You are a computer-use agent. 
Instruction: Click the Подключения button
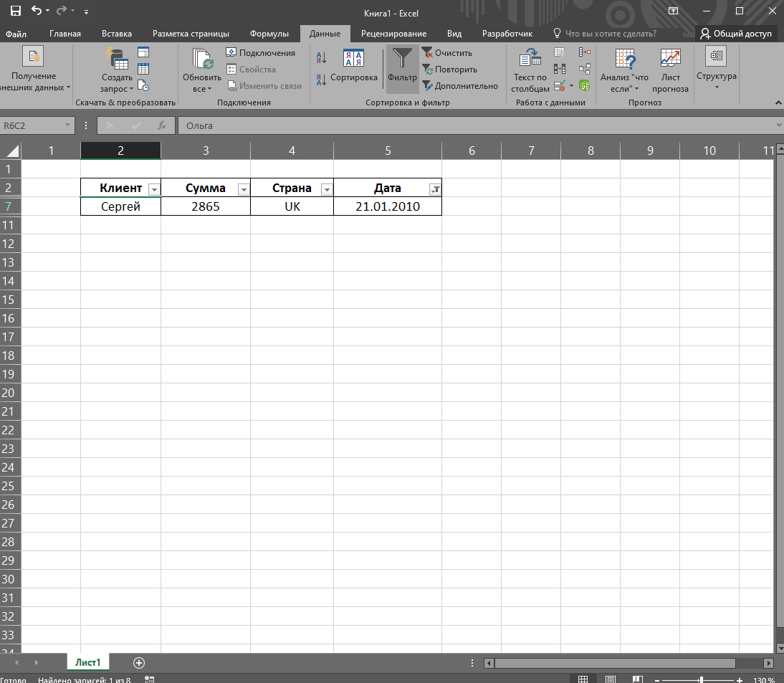point(261,53)
